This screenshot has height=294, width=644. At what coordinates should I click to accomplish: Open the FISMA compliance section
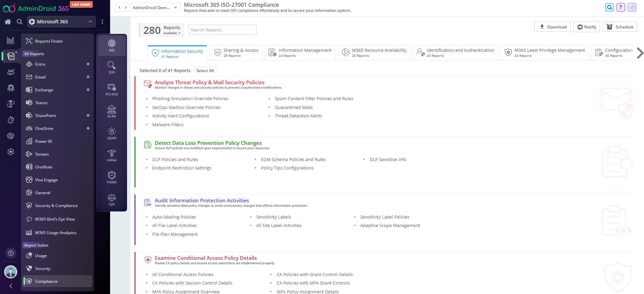(x=111, y=178)
